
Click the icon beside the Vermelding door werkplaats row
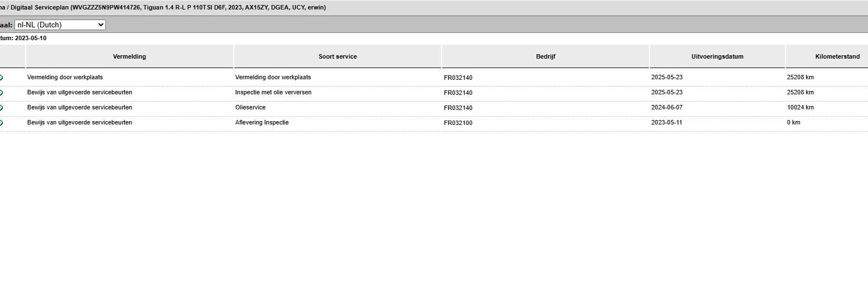coord(2,78)
